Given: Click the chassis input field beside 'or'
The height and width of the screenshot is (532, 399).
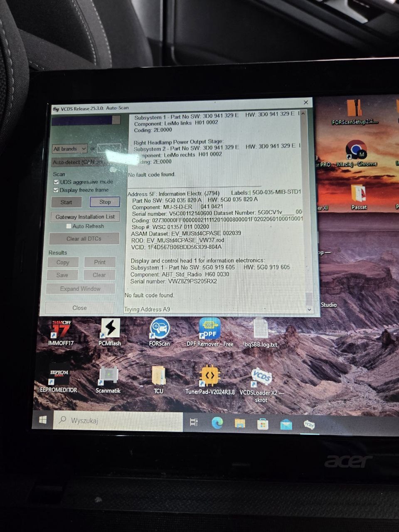Looking at the screenshot, I should point(109,148).
